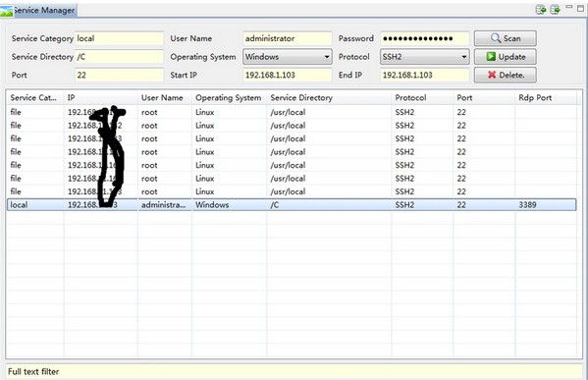Click the Delete button
Image resolution: width=588 pixels, height=380 pixels.
(x=506, y=75)
